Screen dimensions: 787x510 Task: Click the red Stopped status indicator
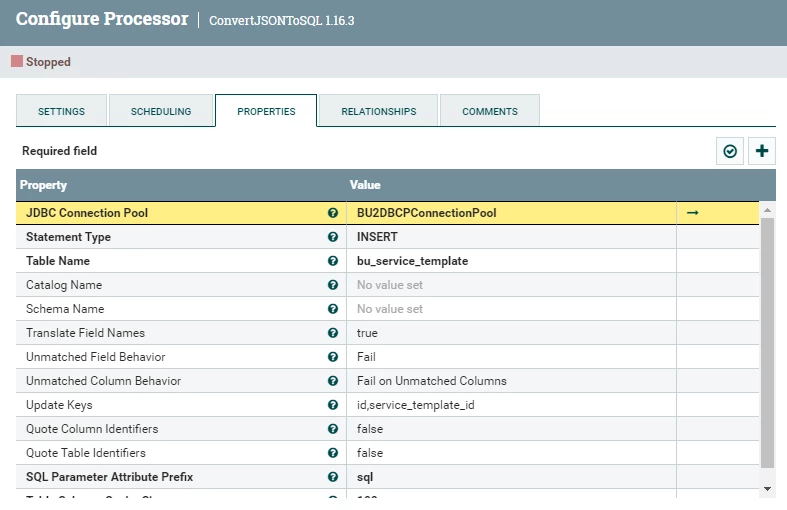[17, 61]
